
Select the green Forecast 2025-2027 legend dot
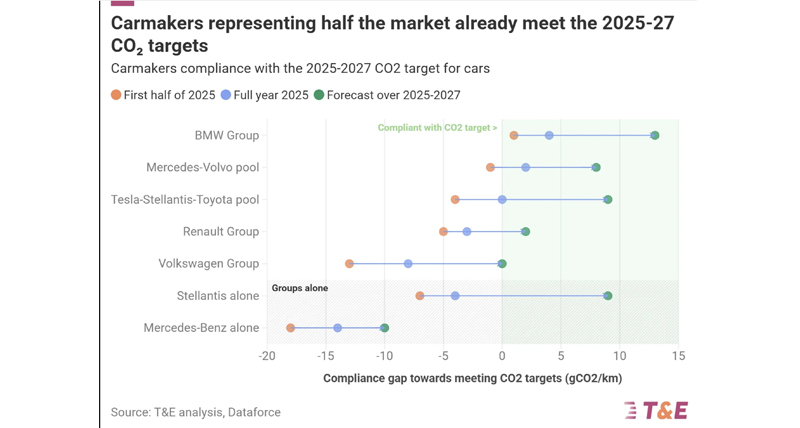point(319,95)
